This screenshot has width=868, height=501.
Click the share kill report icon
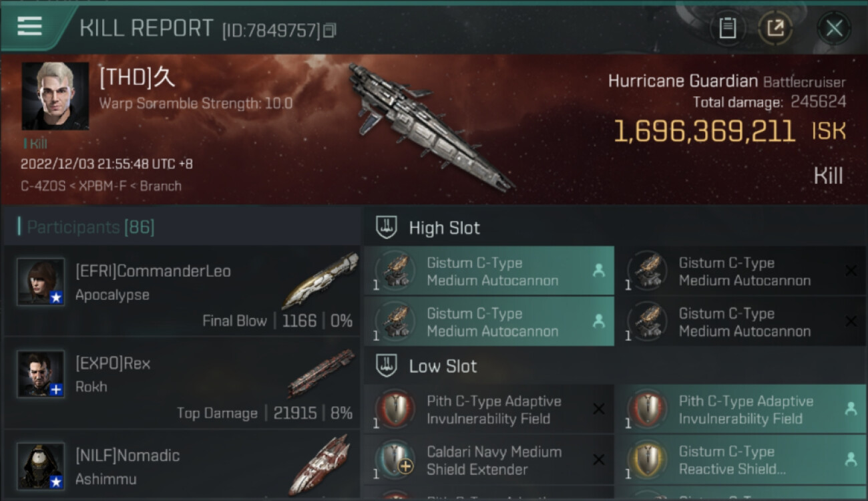coord(775,28)
